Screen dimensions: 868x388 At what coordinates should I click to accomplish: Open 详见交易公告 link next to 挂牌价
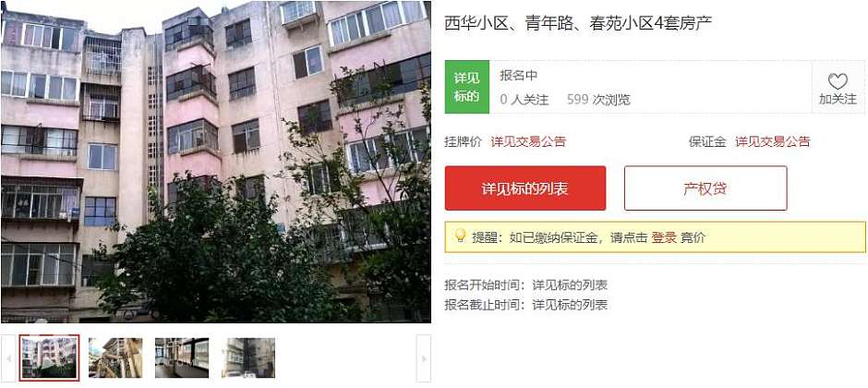coord(528,141)
